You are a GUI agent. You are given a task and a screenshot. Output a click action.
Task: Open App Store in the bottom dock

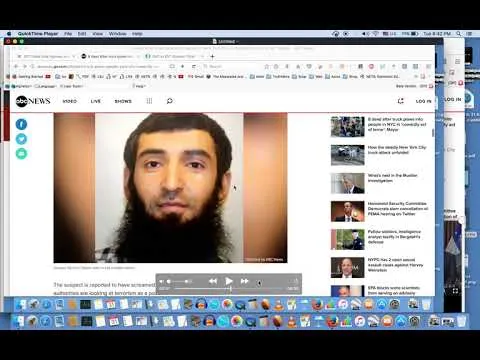pyautogui.click(x=400, y=321)
